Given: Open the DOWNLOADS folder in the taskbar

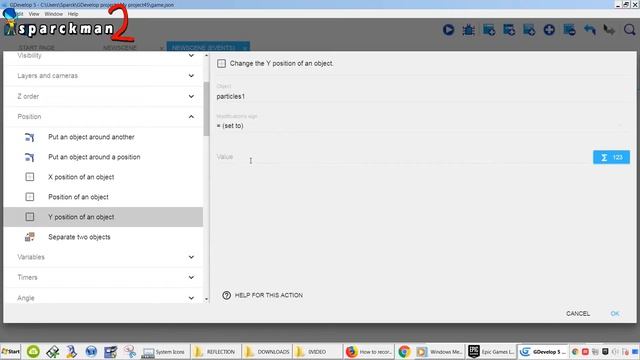Looking at the screenshot, I should pyautogui.click(x=267, y=351).
